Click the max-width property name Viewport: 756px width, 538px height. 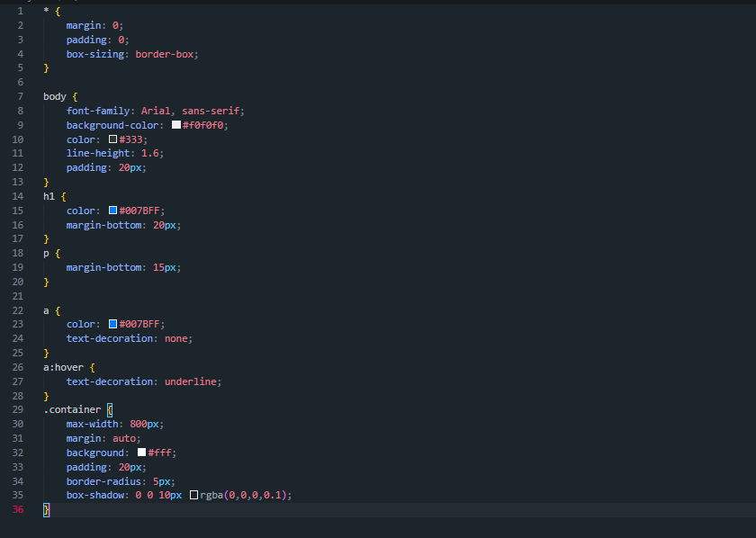(90, 423)
